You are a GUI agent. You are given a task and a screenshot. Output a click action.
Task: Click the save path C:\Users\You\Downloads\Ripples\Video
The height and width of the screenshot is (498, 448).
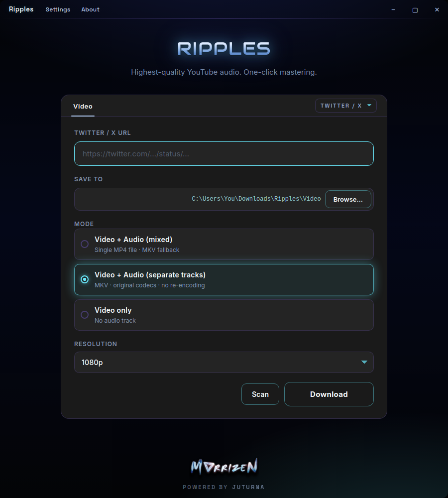(x=256, y=199)
